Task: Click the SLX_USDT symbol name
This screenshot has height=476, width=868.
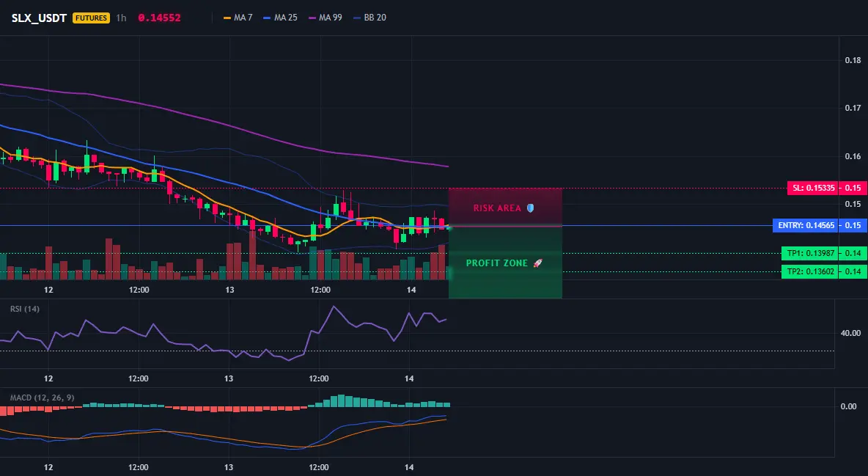Action: pyautogui.click(x=40, y=18)
